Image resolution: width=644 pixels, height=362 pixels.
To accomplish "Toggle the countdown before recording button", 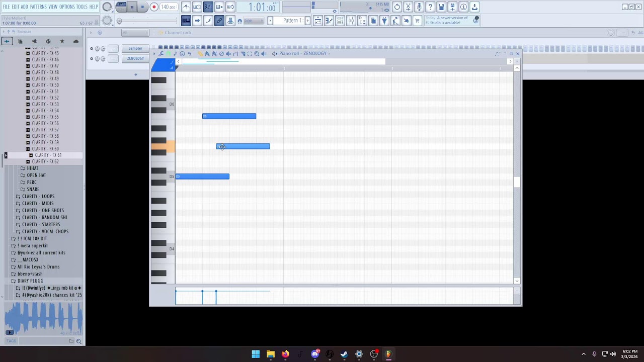I will point(208,7).
